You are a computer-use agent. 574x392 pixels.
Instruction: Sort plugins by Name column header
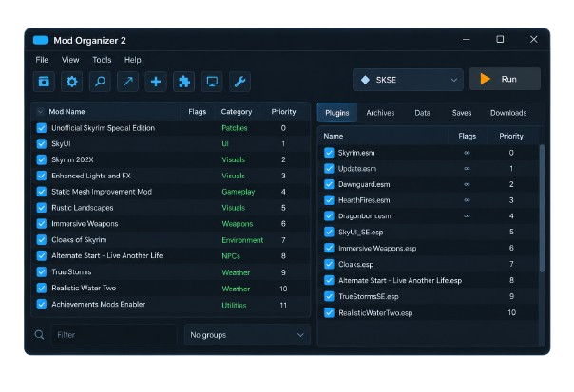(334, 136)
